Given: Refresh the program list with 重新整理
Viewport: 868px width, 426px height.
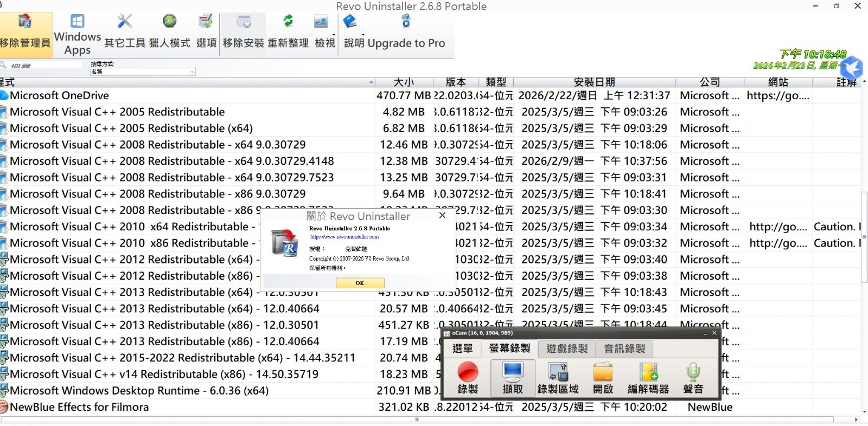Looking at the screenshot, I should click(x=288, y=34).
